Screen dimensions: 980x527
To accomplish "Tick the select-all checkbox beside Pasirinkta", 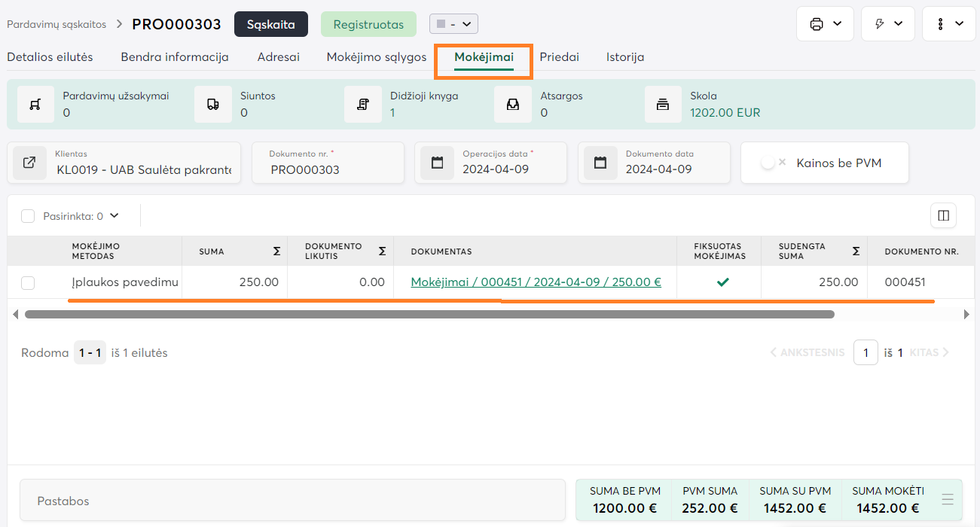I will (x=28, y=216).
